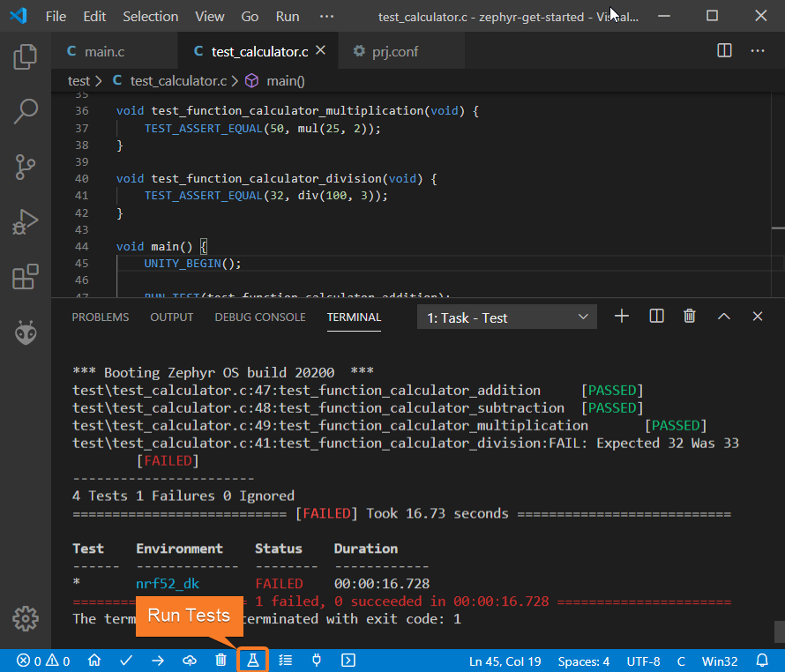The width and height of the screenshot is (785, 672).
Task: Open the File menu
Action: click(56, 17)
